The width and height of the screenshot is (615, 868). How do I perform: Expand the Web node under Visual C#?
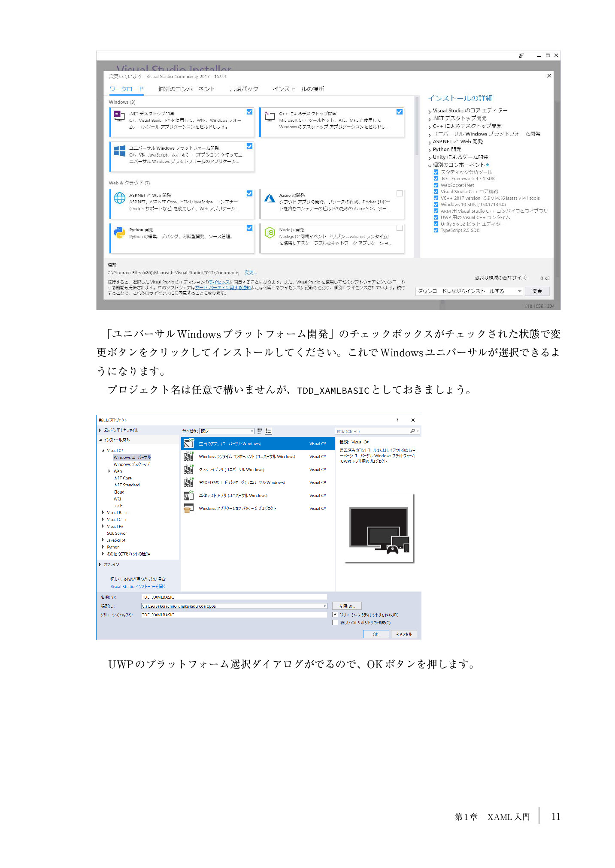tap(109, 471)
